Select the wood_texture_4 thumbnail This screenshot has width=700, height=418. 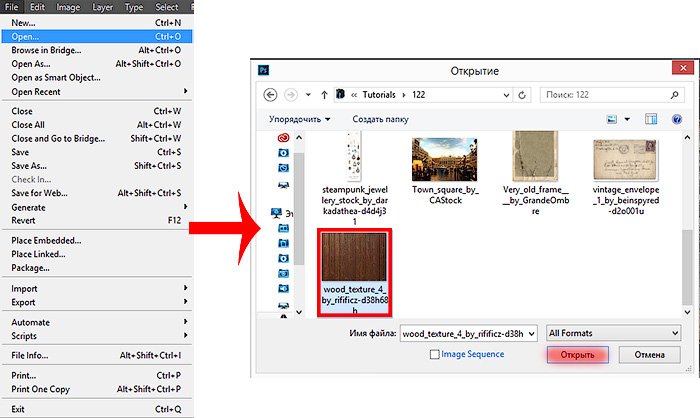pos(354,258)
